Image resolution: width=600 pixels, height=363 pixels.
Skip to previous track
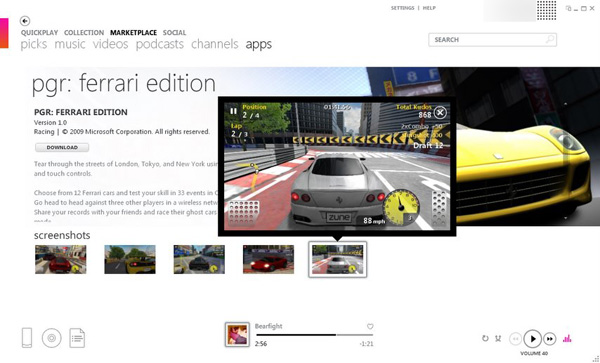pyautogui.click(x=515, y=339)
